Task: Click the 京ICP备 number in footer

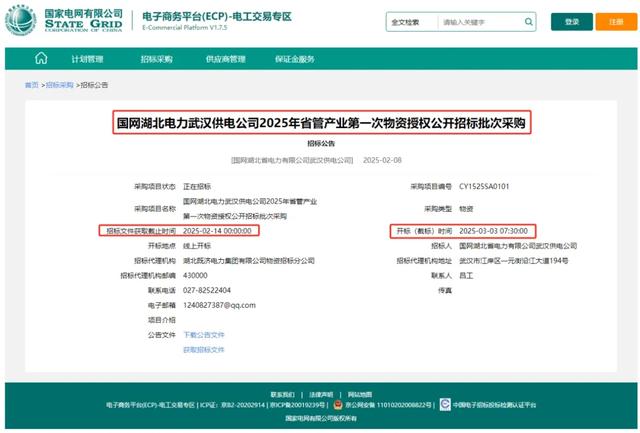Action: pos(298,405)
